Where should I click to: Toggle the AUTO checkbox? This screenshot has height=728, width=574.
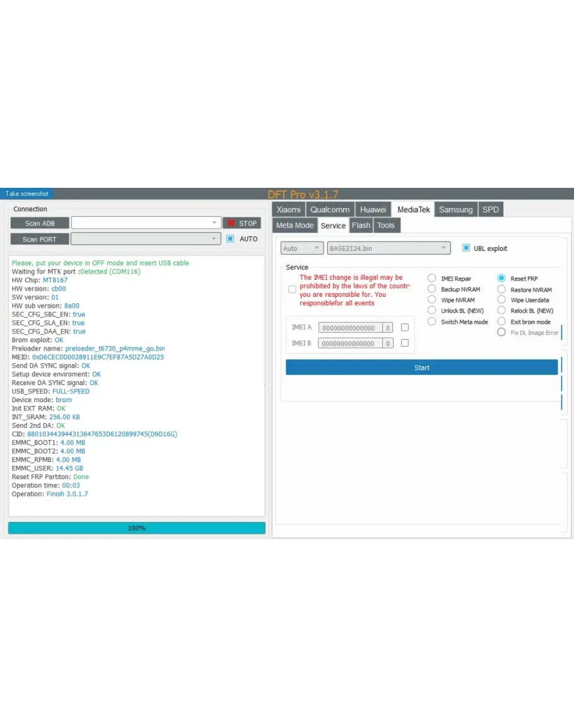[x=230, y=239]
